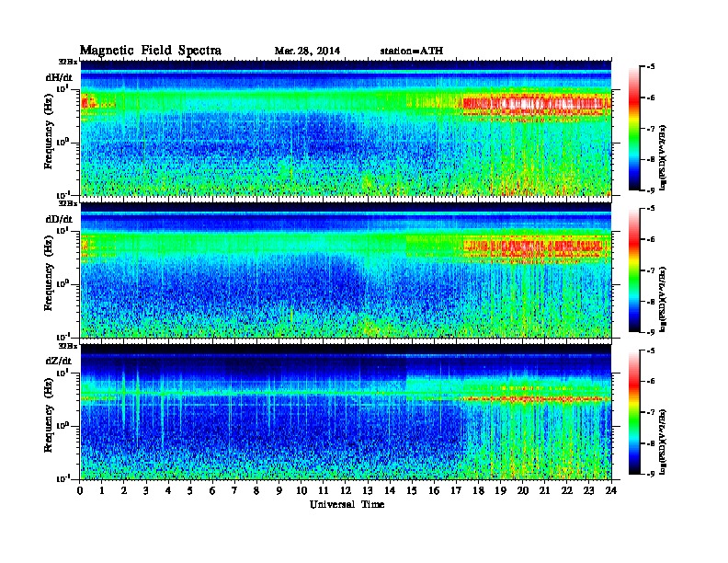The height and width of the screenshot is (563, 728).
Task: Click the date "Mar. 28, 2014"
Action: tap(307, 52)
